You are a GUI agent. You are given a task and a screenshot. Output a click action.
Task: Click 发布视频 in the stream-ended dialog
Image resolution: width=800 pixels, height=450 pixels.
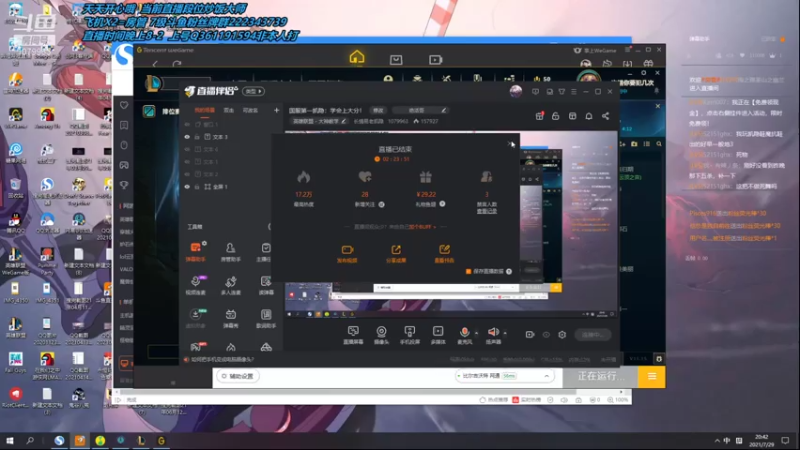coord(347,254)
